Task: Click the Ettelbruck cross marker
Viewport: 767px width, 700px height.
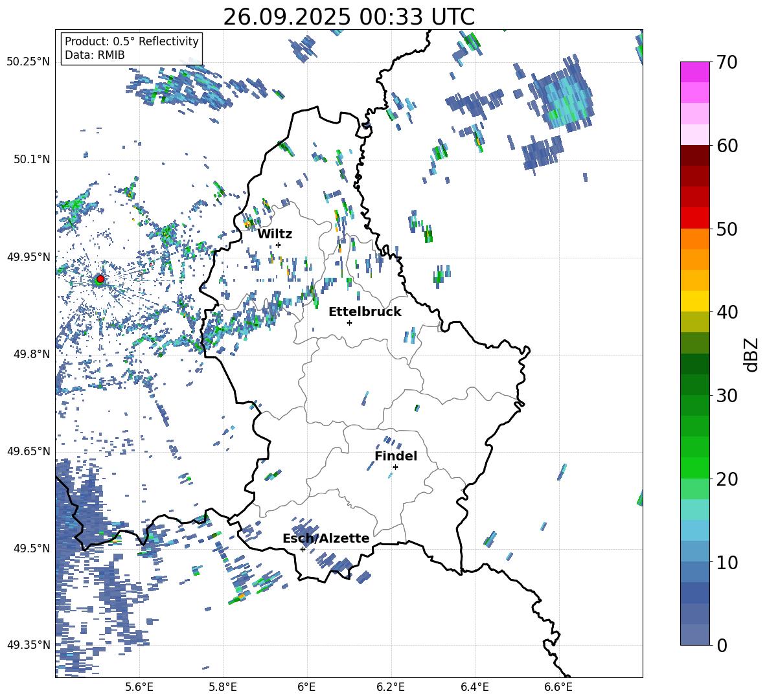Action: point(349,322)
